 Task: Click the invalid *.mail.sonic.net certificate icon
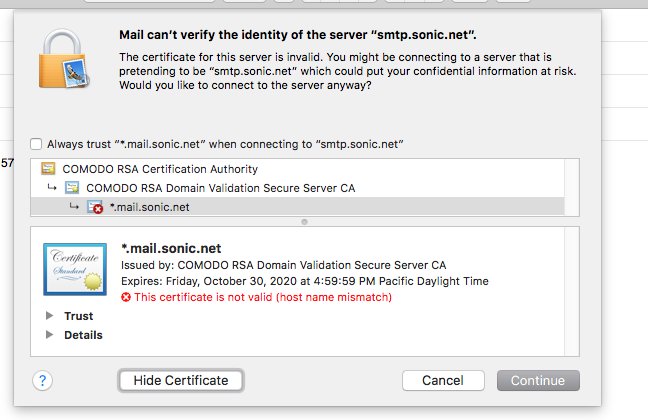[95, 207]
